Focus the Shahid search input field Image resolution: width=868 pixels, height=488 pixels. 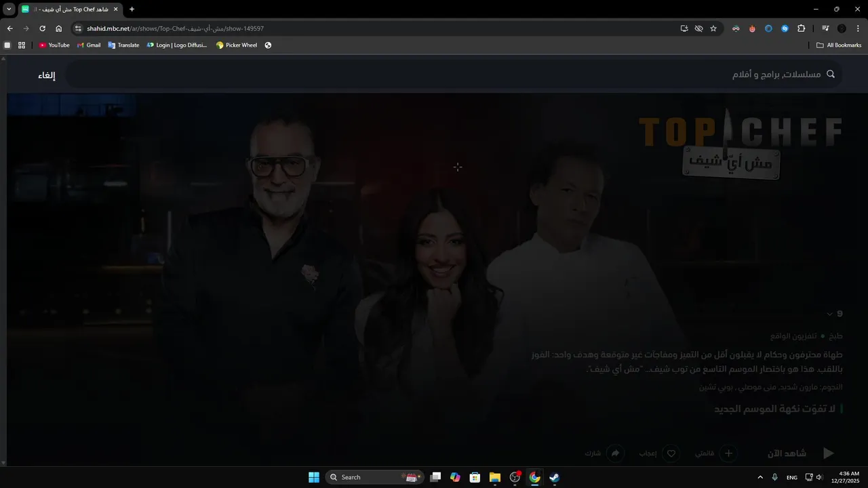[454, 75]
